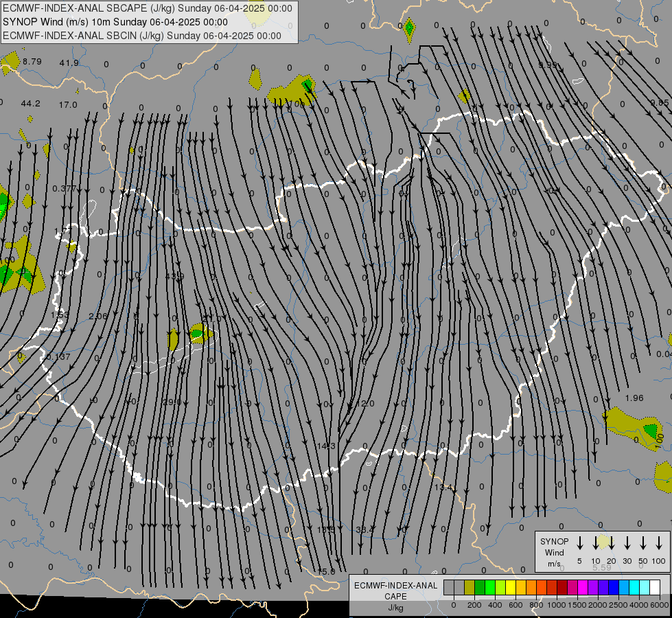The height and width of the screenshot is (618, 672).
Task: Click the 33.4 value on the map
Action: tap(365, 529)
